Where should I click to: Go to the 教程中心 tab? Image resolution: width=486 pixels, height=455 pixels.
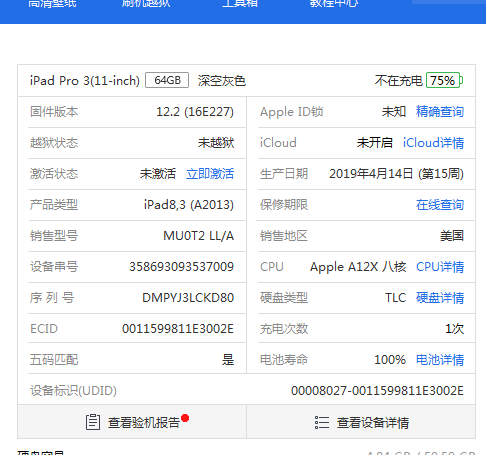pyautogui.click(x=334, y=3)
